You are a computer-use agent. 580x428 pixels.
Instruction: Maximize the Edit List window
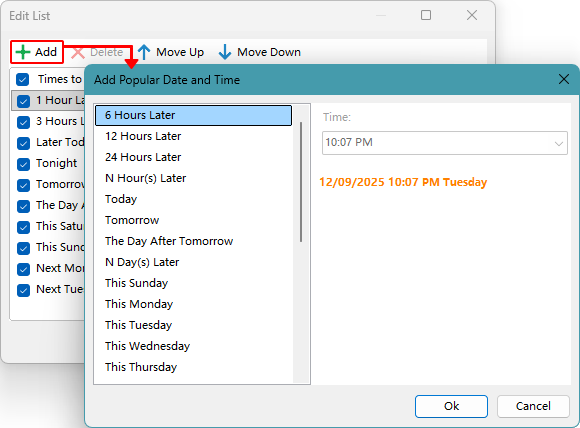[426, 15]
